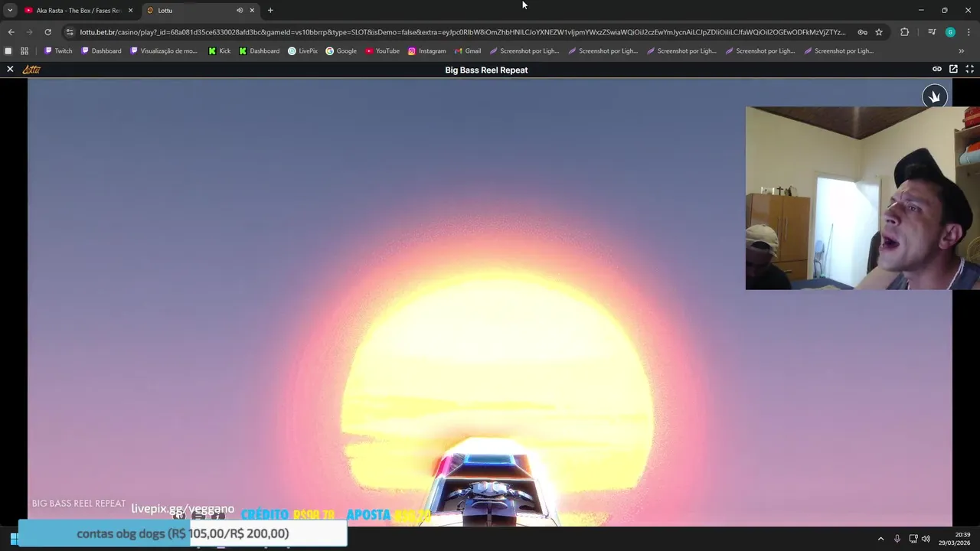Image resolution: width=980 pixels, height=551 pixels.
Task: Mute the Lottu tab audio
Action: 240,10
